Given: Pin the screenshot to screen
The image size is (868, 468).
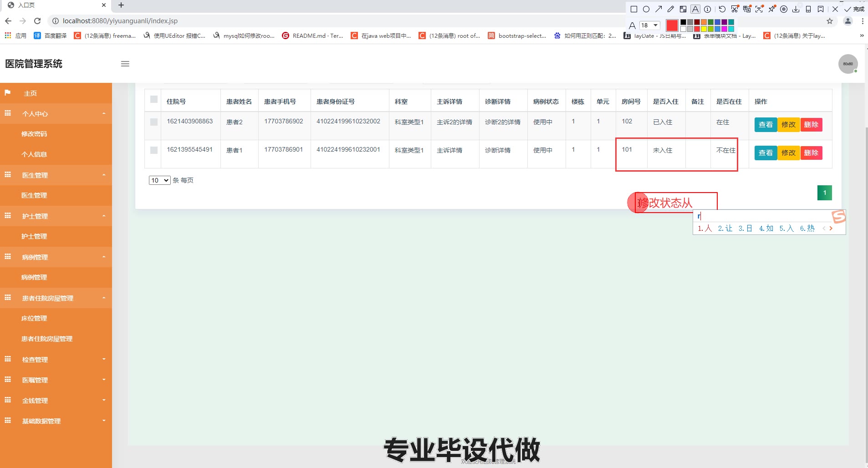Looking at the screenshot, I should (771, 9).
